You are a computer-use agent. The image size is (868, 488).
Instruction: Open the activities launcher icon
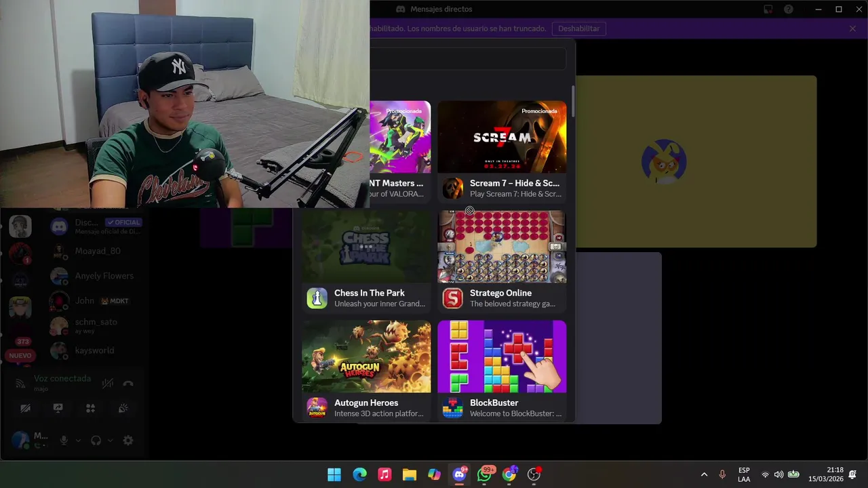[x=90, y=408]
